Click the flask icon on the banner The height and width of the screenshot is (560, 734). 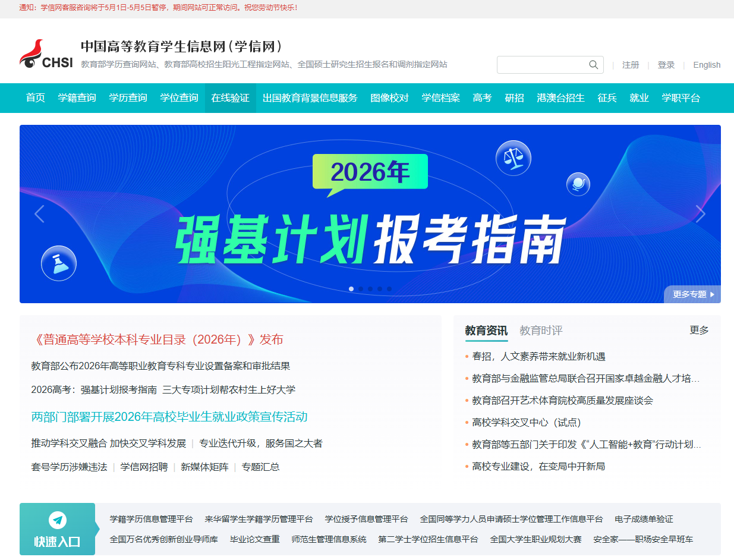59,263
